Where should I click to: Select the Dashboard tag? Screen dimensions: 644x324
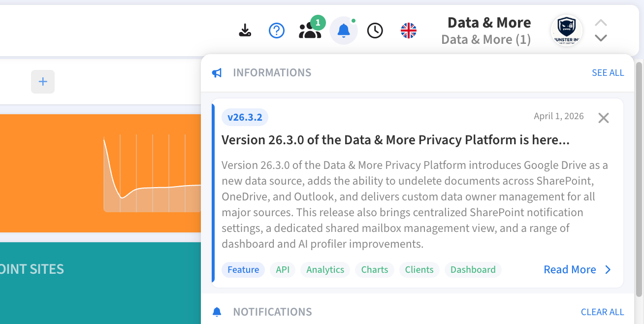(x=473, y=270)
